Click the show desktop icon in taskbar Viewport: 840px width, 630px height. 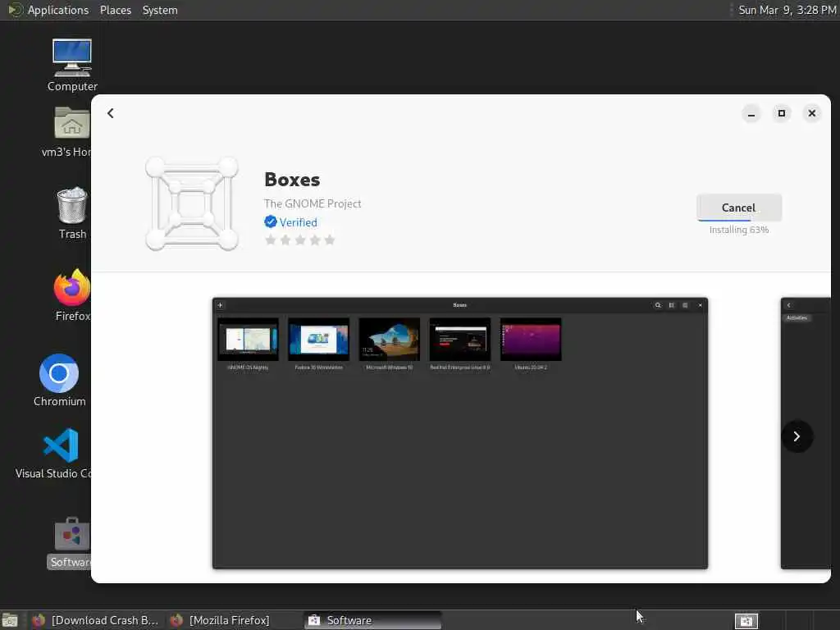point(10,620)
